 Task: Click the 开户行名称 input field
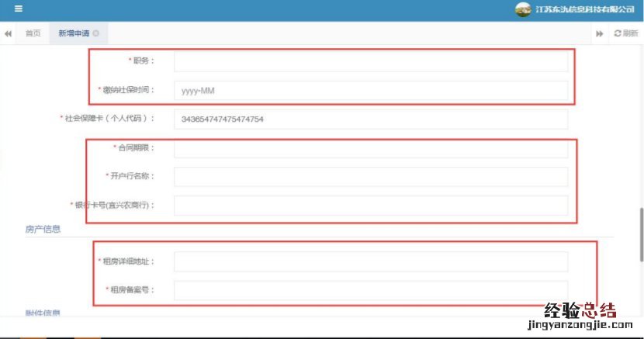coord(371,176)
